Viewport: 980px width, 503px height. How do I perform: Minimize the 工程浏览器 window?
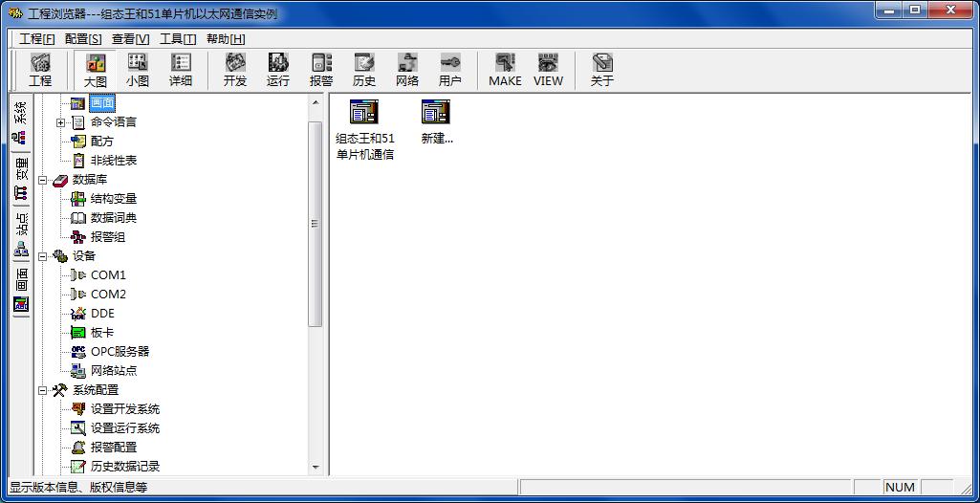click(x=888, y=11)
